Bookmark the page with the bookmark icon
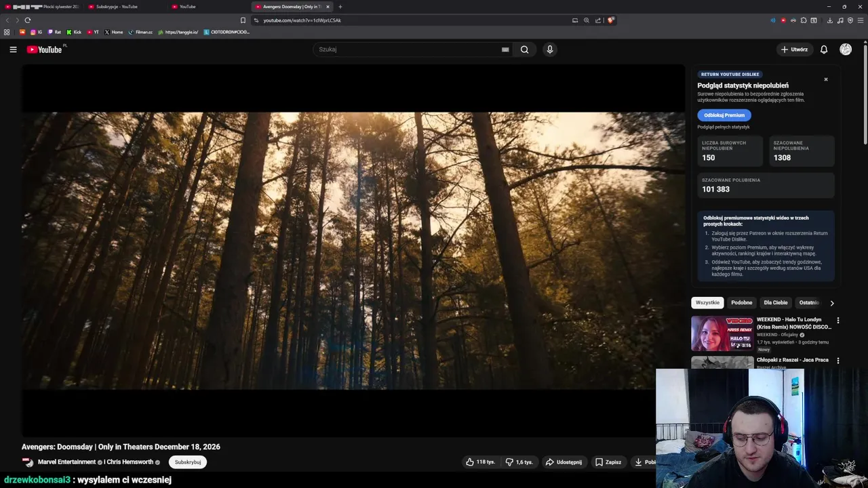868x488 pixels. click(243, 20)
